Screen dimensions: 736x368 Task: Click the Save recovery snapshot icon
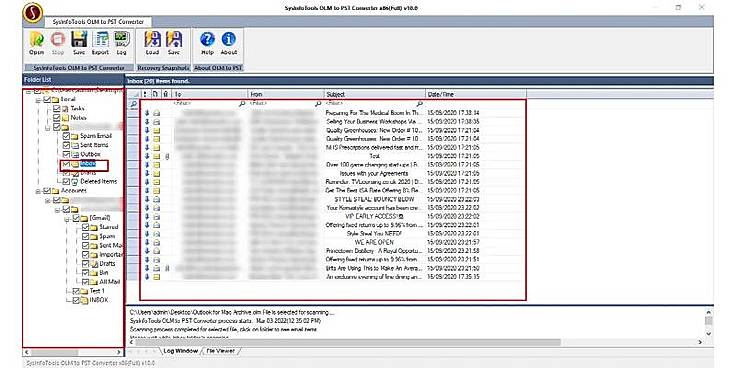[174, 39]
